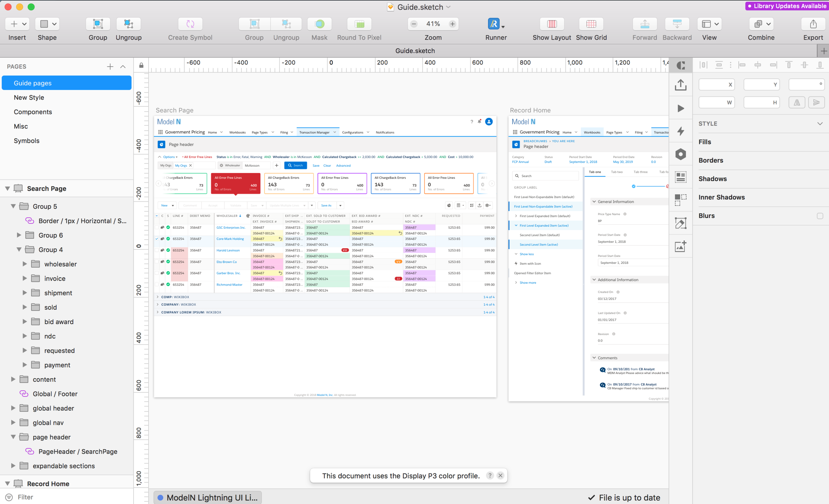Zoom out with the minus button
The width and height of the screenshot is (829, 504).
pyautogui.click(x=414, y=24)
